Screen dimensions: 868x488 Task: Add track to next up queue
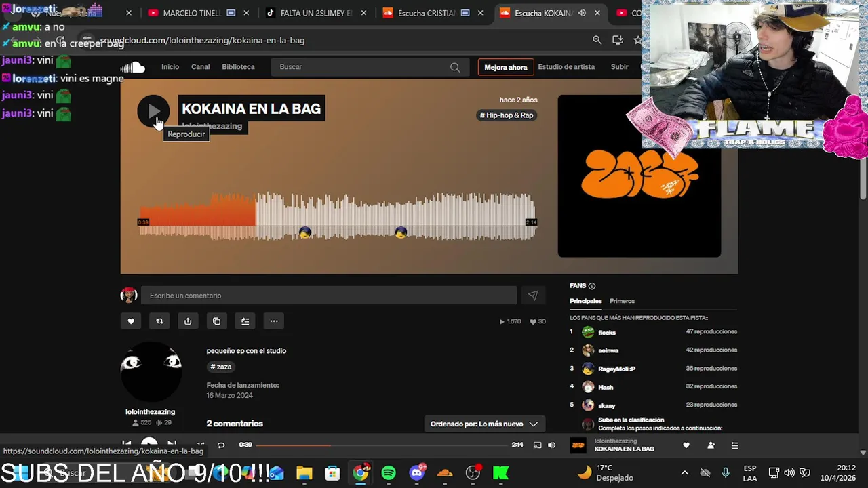(x=245, y=321)
